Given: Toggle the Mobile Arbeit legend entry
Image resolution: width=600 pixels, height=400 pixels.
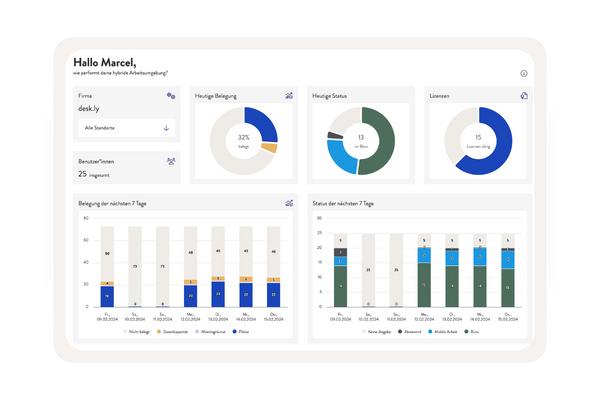Looking at the screenshot, I should pyautogui.click(x=442, y=331).
